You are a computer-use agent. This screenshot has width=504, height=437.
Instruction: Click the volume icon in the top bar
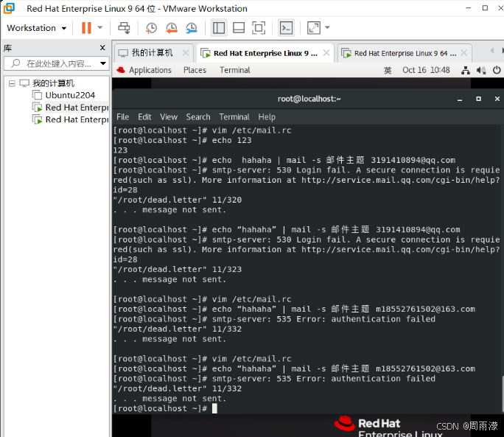tap(481, 70)
